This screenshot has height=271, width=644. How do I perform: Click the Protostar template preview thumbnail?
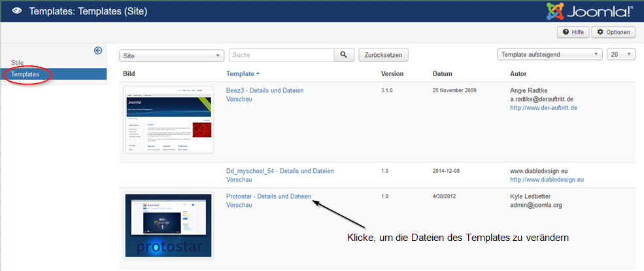tap(169, 225)
